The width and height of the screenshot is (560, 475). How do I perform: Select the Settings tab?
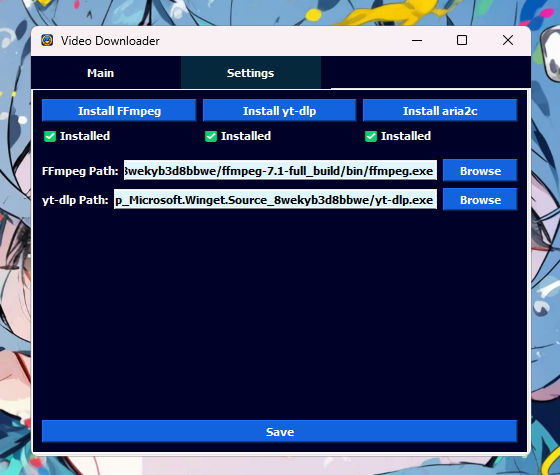251,73
